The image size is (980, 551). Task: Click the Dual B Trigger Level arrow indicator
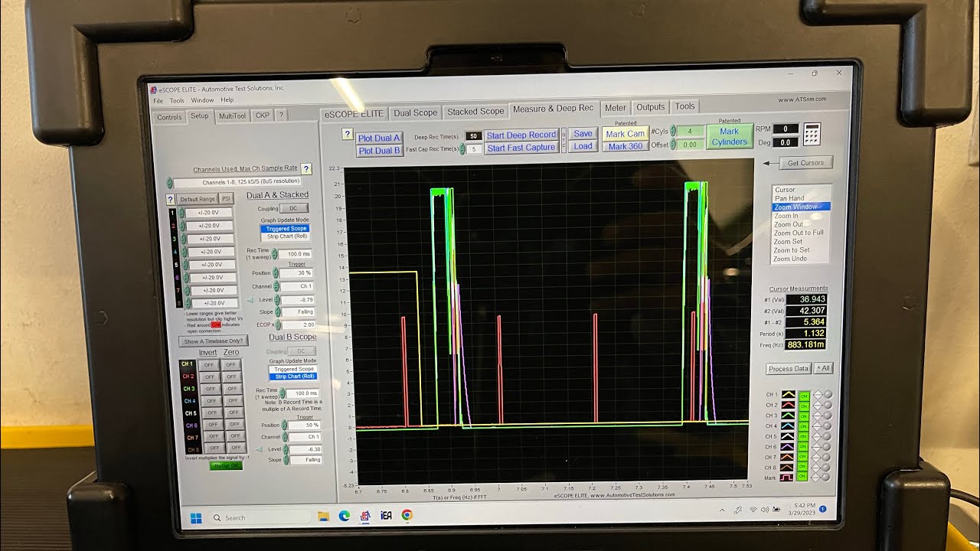[259, 449]
